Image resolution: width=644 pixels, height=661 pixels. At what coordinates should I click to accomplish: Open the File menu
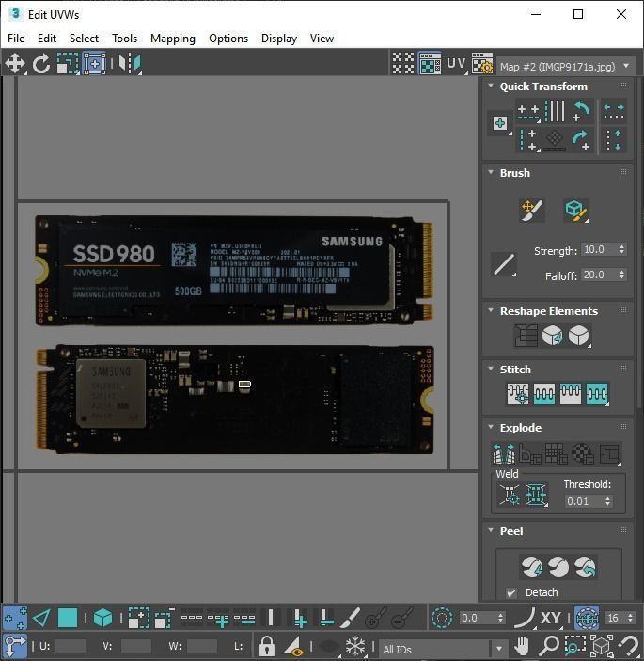click(x=16, y=39)
